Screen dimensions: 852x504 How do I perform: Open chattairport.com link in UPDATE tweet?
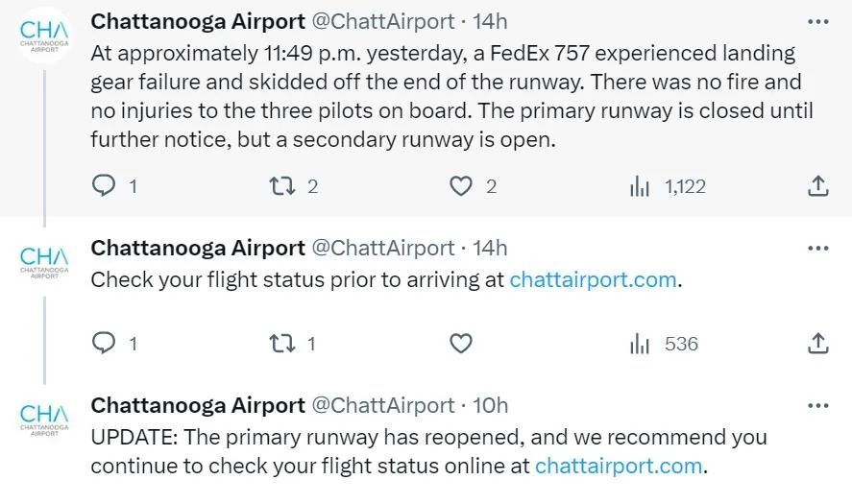tap(619, 466)
